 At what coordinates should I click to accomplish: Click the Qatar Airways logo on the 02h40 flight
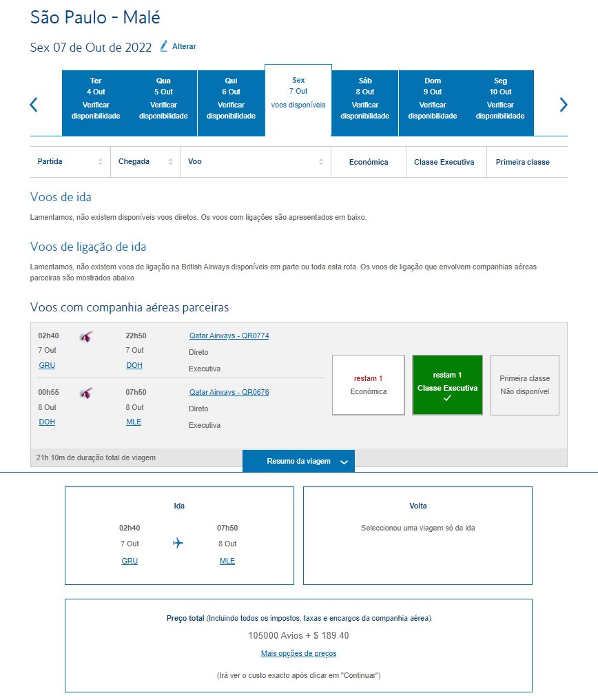(86, 336)
